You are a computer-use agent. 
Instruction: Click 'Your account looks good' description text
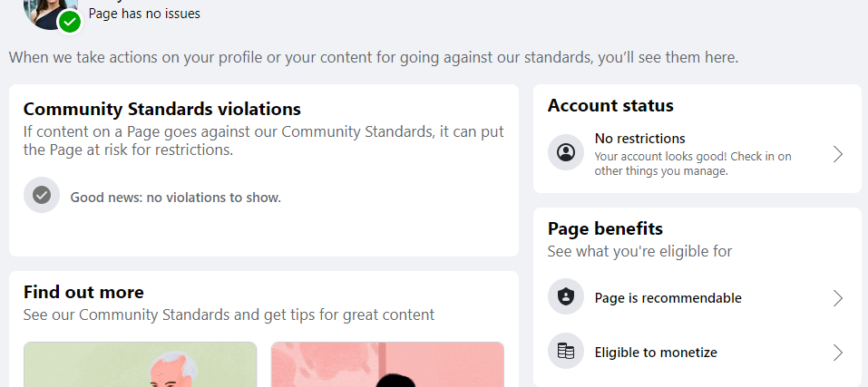693,164
